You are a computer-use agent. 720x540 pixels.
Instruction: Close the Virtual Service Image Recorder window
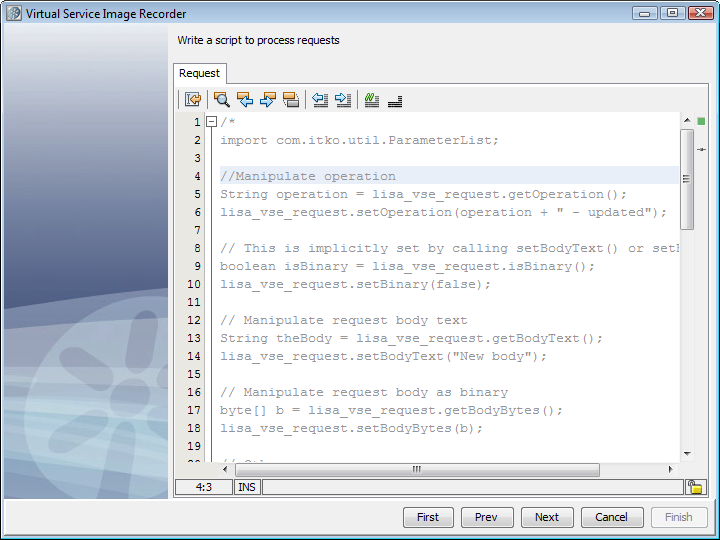[700, 13]
